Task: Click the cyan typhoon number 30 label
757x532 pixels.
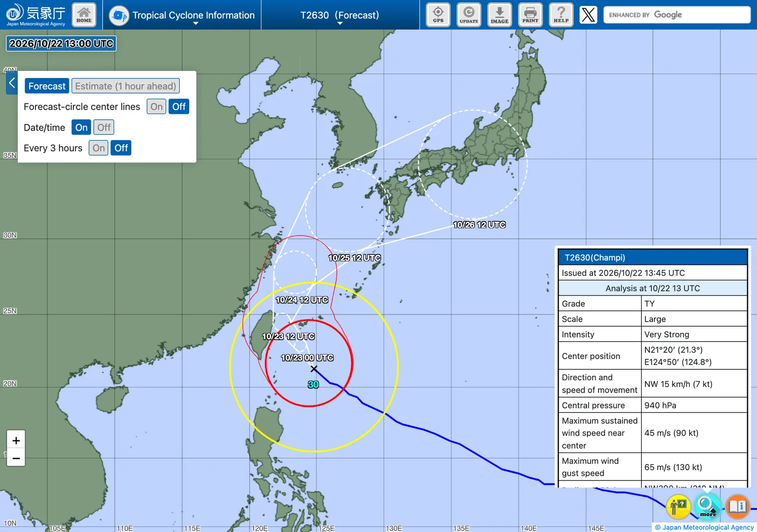Action: pyautogui.click(x=313, y=384)
